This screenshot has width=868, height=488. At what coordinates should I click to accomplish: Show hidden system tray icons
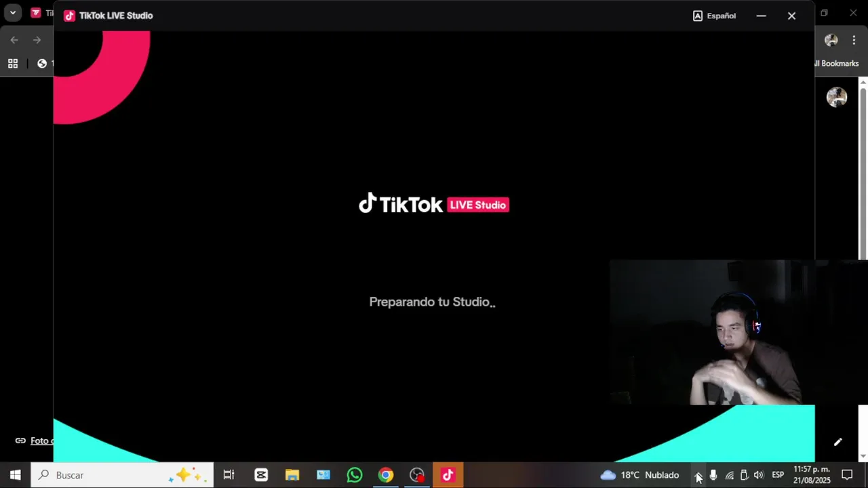click(x=698, y=475)
